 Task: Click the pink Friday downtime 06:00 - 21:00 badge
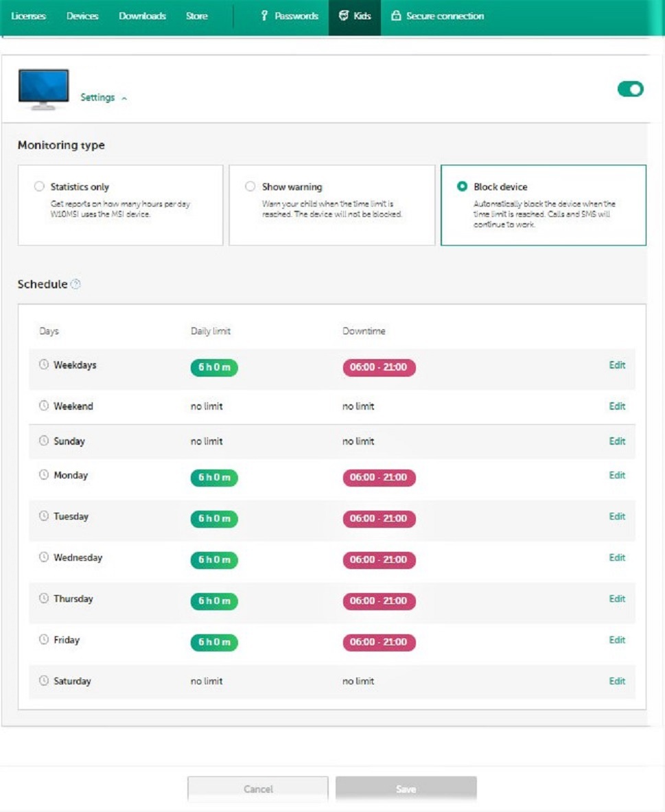click(x=379, y=642)
